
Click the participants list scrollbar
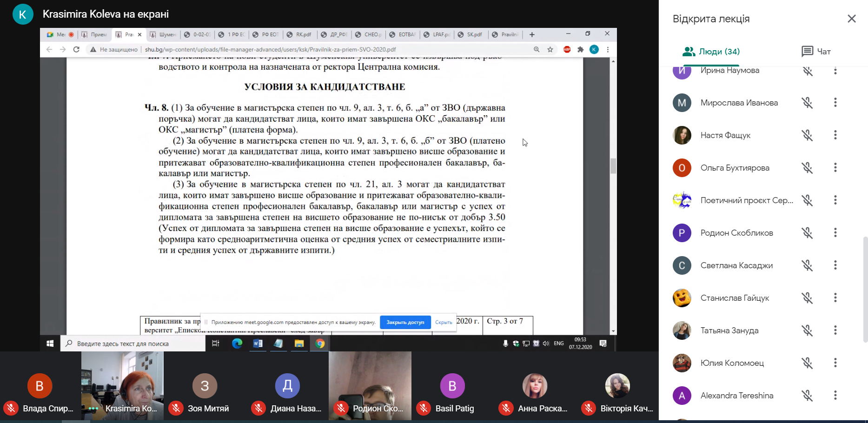pos(865,288)
